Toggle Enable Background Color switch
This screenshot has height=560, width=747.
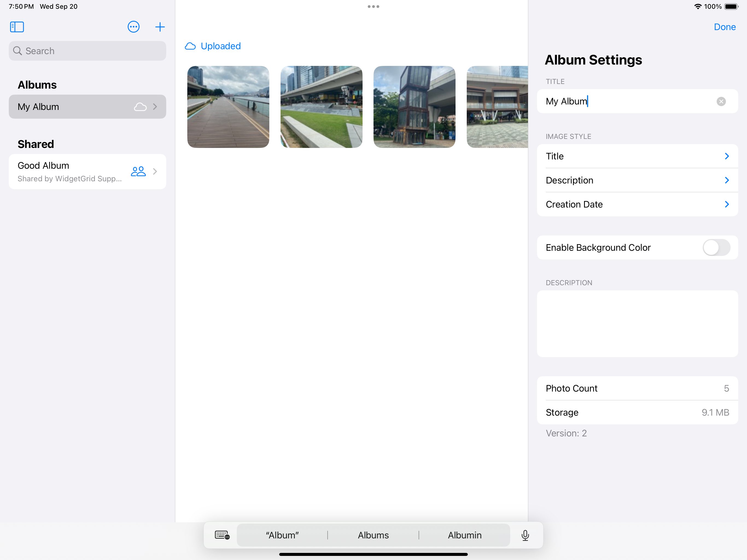pyautogui.click(x=716, y=247)
